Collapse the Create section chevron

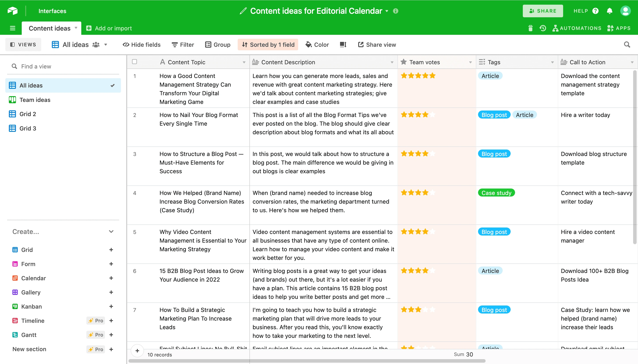pos(111,232)
